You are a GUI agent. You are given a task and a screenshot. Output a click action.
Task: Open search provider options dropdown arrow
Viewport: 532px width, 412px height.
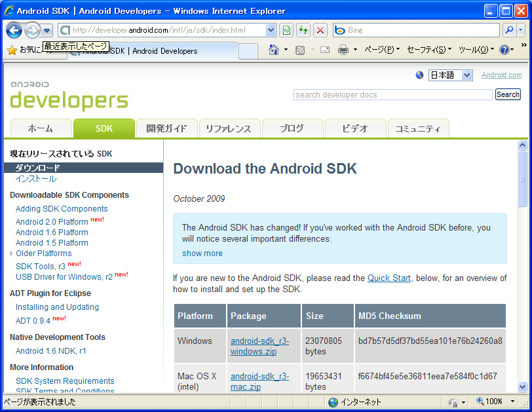pos(521,31)
